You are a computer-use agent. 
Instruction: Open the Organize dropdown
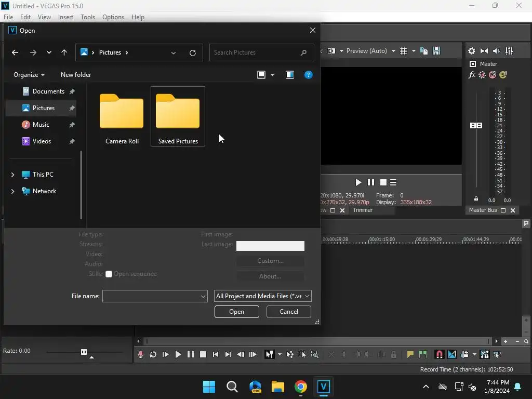pos(29,75)
